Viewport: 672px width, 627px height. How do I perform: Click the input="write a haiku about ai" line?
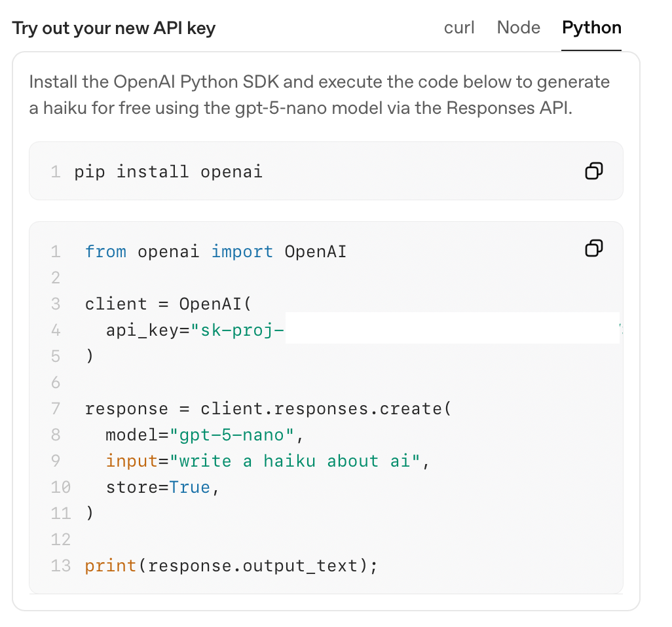click(267, 461)
